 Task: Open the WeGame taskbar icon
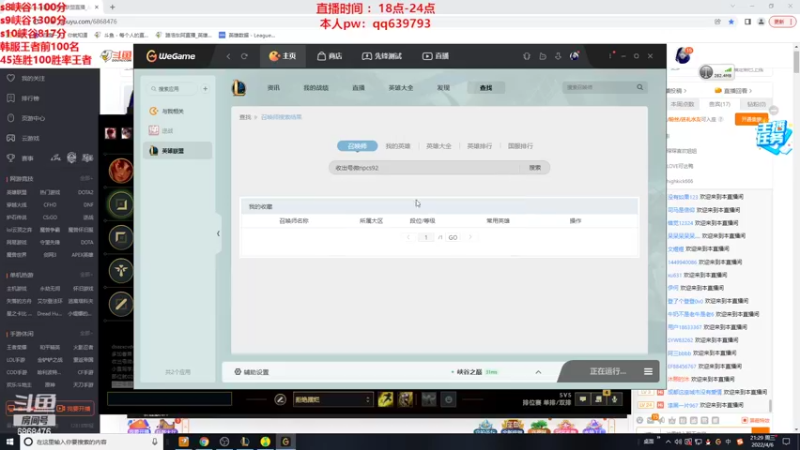pyautogui.click(x=286, y=442)
